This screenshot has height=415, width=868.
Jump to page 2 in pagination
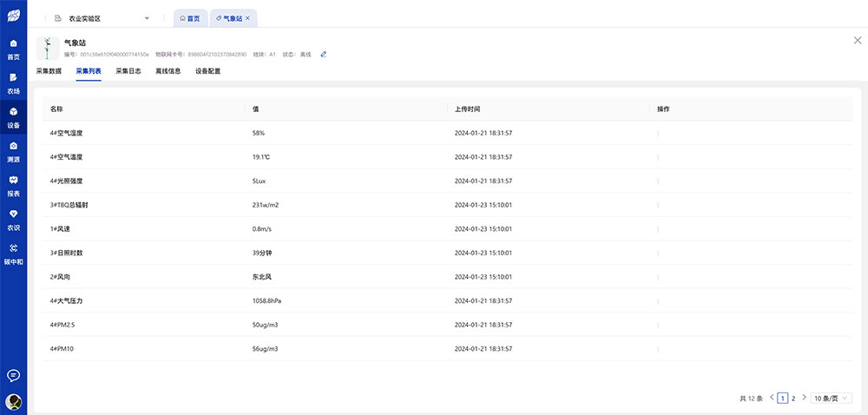pos(793,398)
